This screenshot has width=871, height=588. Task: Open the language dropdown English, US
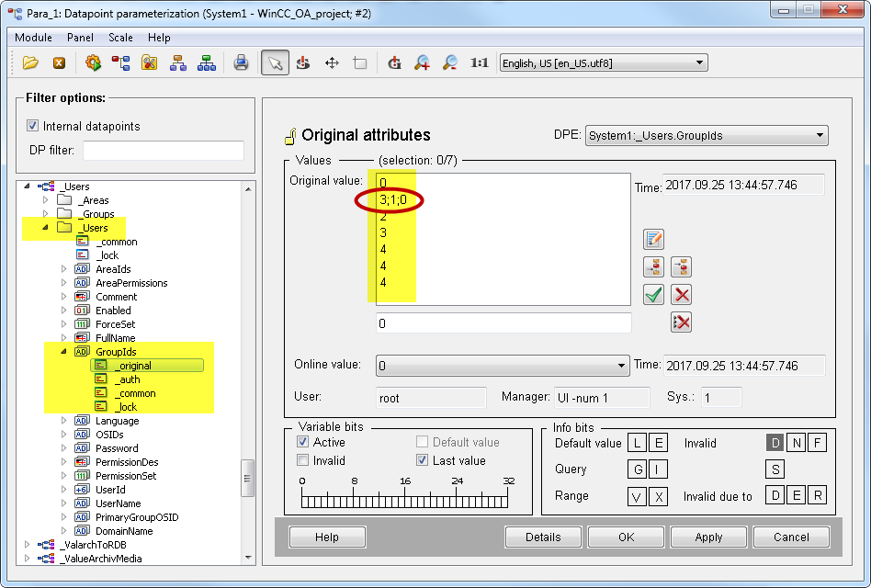point(603,63)
